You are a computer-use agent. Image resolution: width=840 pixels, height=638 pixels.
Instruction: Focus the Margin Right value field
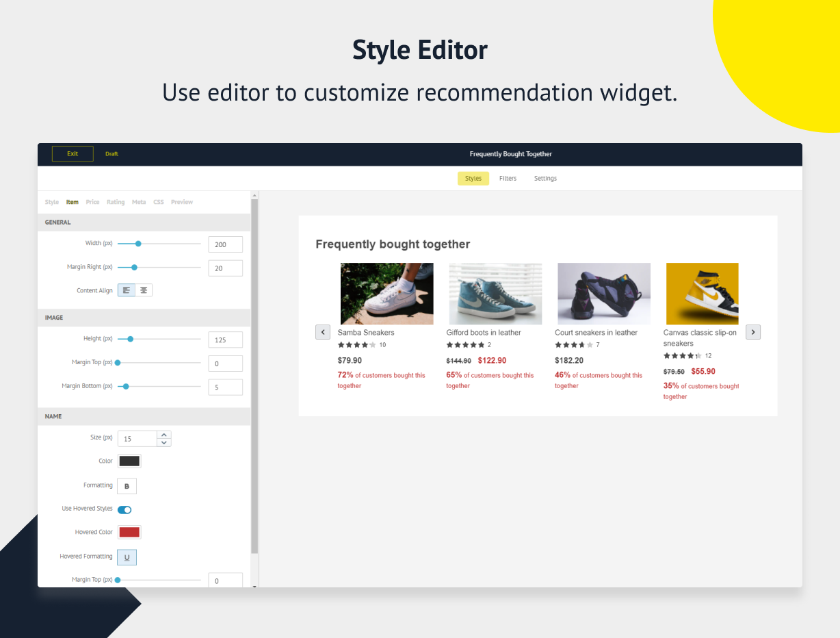226,268
